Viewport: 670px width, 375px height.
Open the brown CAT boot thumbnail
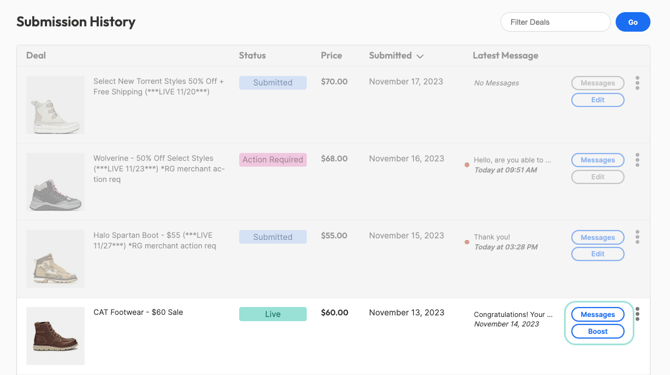pyautogui.click(x=55, y=336)
